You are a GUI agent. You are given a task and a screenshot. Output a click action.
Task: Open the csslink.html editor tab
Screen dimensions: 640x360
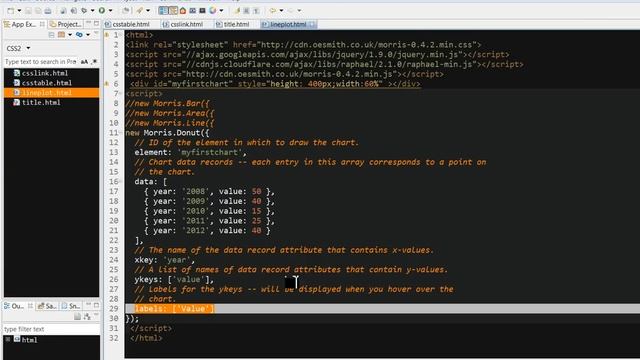pyautogui.click(x=183, y=24)
